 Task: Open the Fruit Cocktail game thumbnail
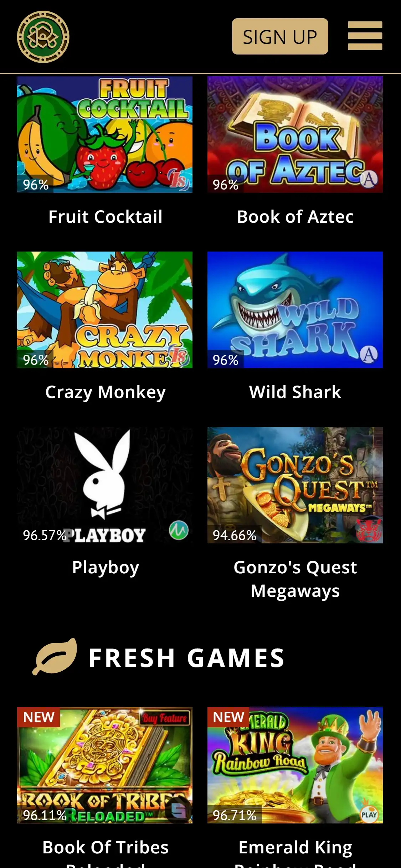click(x=105, y=134)
